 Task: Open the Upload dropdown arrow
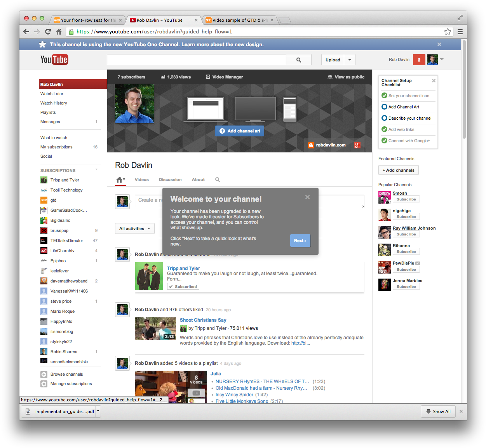(x=350, y=60)
